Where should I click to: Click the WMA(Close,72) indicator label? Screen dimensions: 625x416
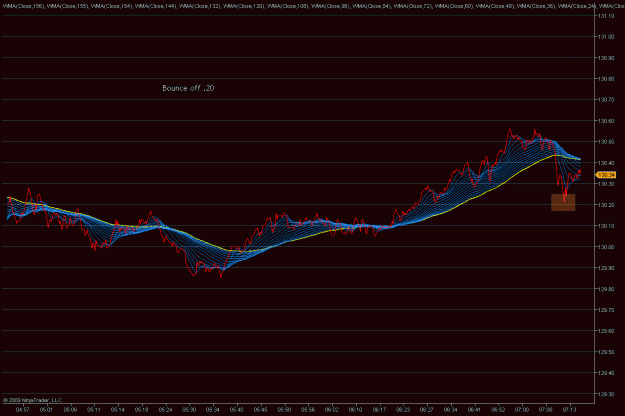tap(413, 6)
